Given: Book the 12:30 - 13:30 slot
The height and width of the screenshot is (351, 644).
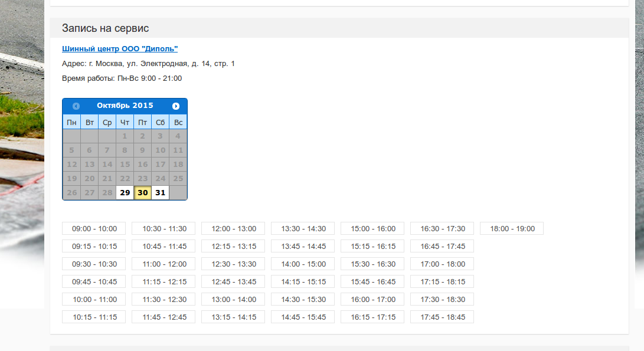Looking at the screenshot, I should point(233,264).
